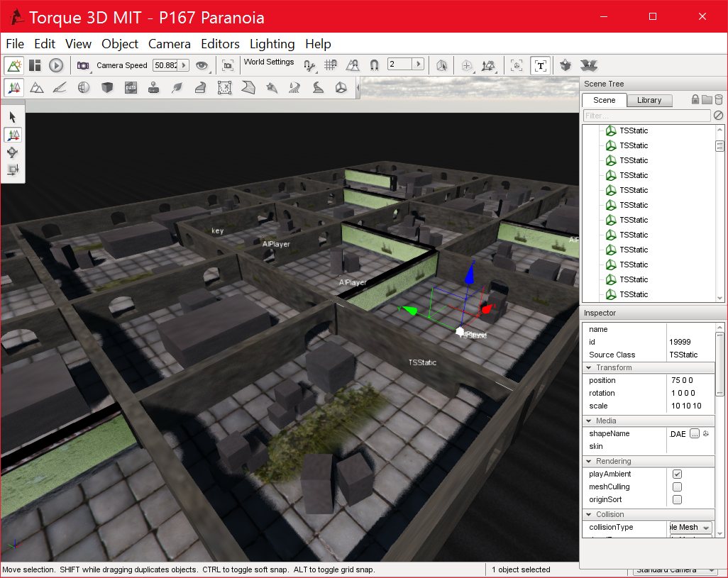Click the shapeName browse button
The width and height of the screenshot is (728, 578).
tap(695, 435)
